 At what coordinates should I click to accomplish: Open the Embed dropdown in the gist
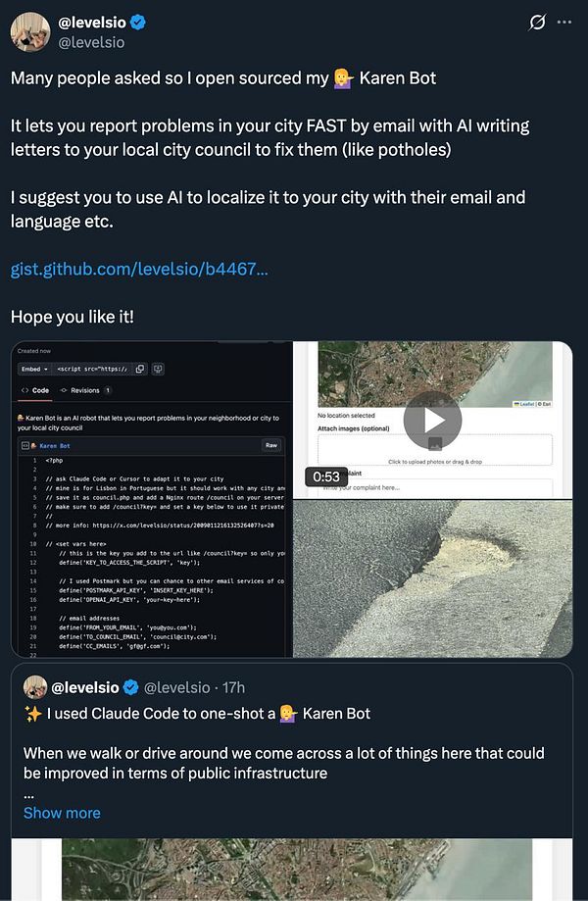[x=33, y=368]
